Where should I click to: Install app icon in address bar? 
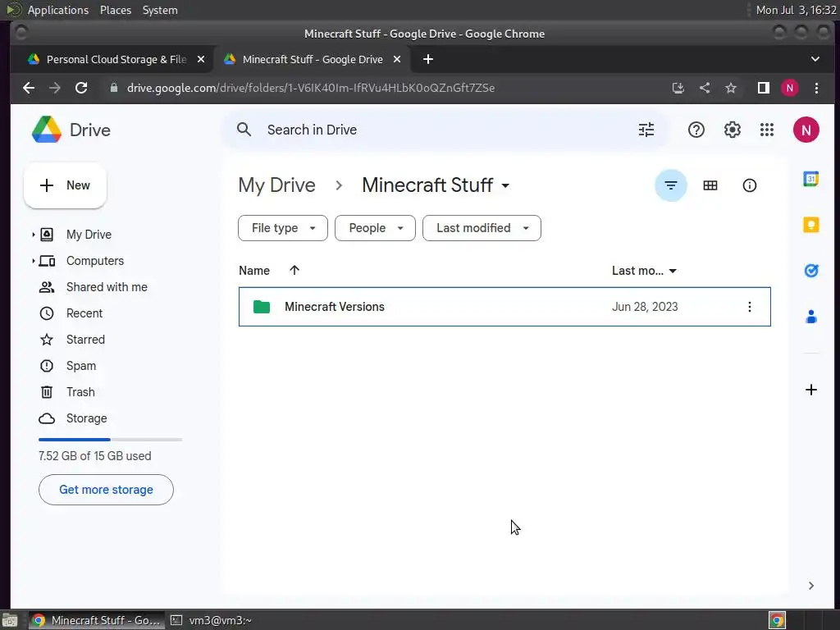coord(678,88)
